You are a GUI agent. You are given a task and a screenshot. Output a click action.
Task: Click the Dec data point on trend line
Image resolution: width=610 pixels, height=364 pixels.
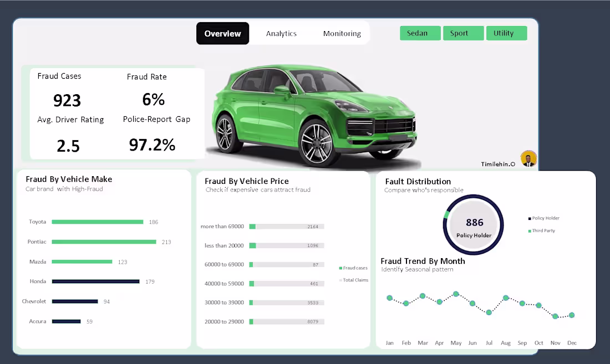tap(572, 315)
